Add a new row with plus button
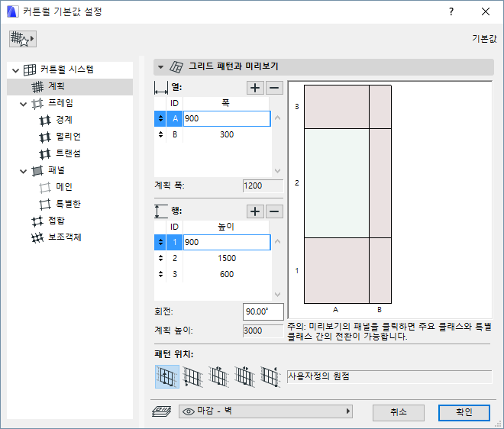Screen dimensions: 504x429 pyautogui.click(x=255, y=211)
